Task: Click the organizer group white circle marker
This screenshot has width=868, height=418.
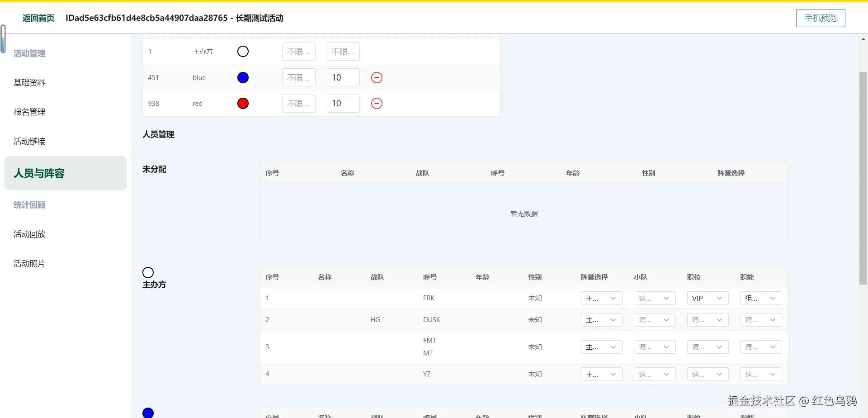Action: click(148, 272)
